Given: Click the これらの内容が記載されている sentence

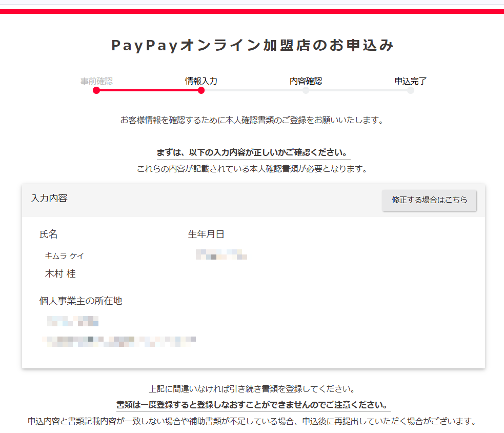Looking at the screenshot, I should pyautogui.click(x=252, y=169).
